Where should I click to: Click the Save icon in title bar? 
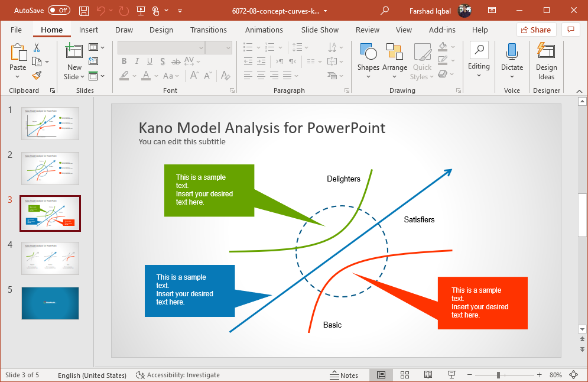[x=84, y=11]
